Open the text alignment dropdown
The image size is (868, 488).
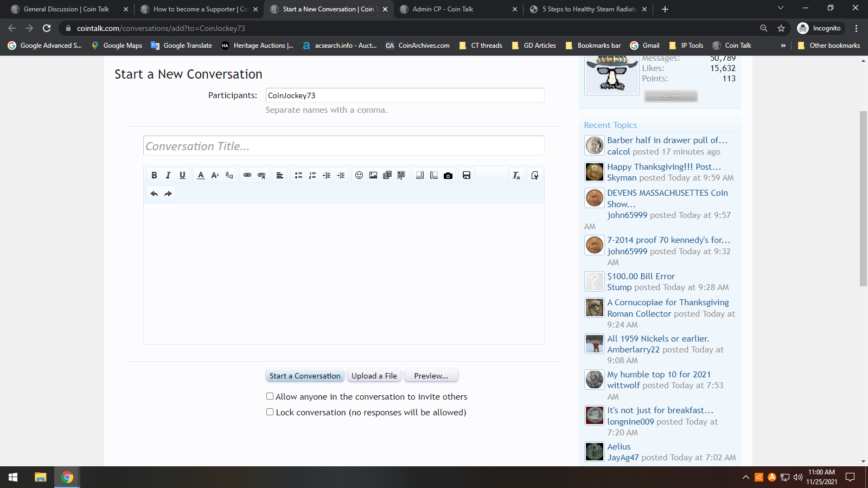[280, 175]
